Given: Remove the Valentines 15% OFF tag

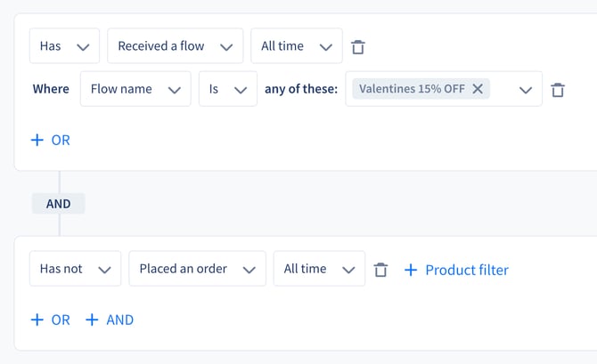Looking at the screenshot, I should click(478, 89).
